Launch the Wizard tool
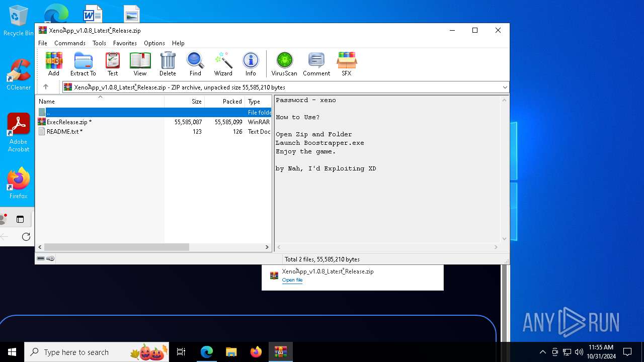This screenshot has width=644, height=362. (223, 64)
